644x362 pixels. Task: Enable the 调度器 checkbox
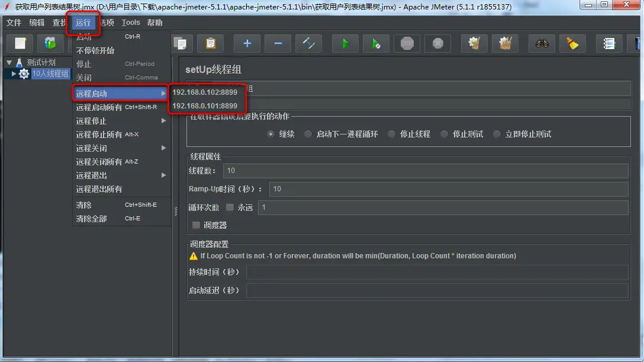tap(196, 225)
